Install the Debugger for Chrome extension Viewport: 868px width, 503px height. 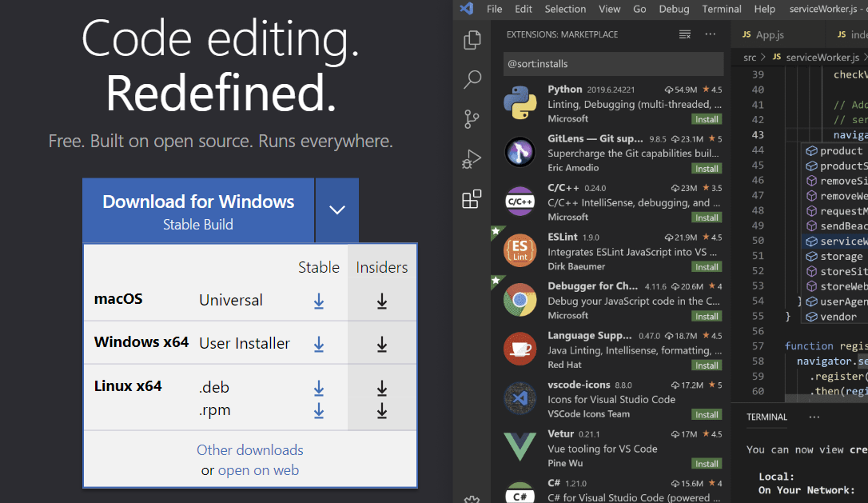707,317
